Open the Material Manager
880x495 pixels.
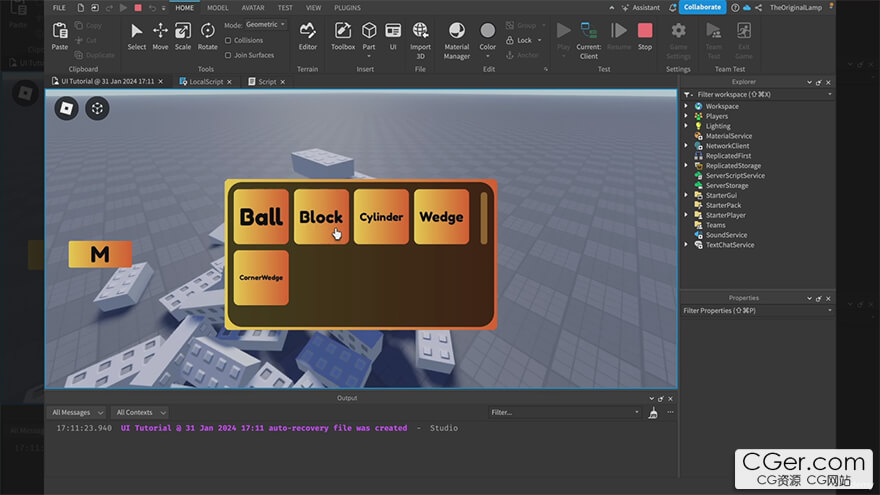point(457,40)
